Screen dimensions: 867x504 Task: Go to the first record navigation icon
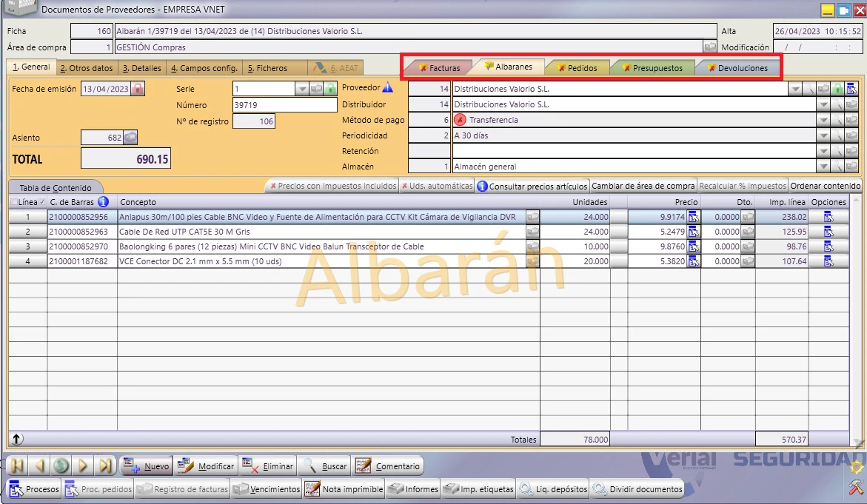coord(17,466)
